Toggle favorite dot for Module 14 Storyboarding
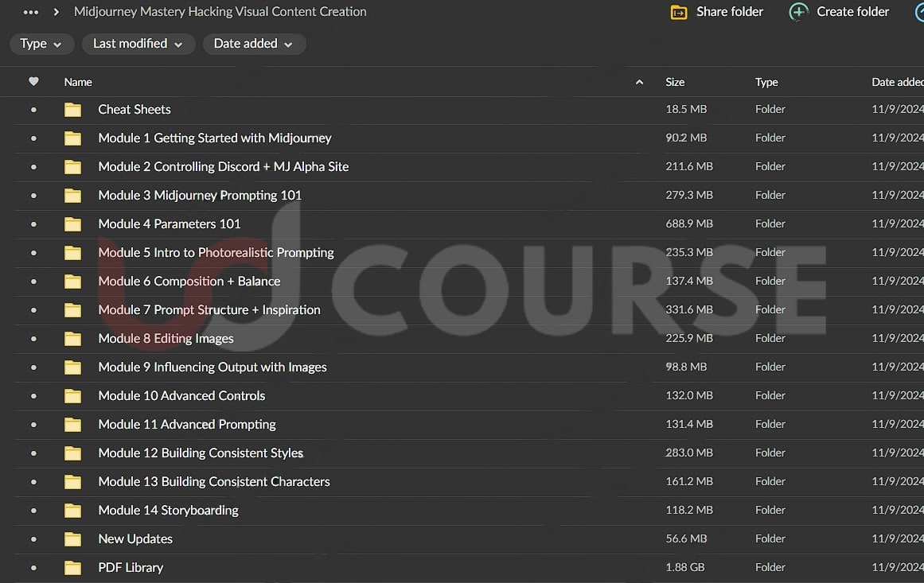This screenshot has width=924, height=583. click(33, 511)
